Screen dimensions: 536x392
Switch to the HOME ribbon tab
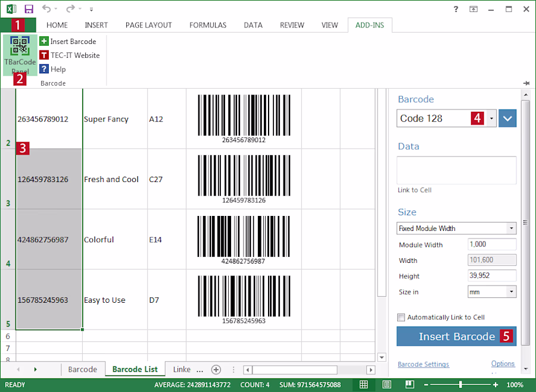click(x=57, y=25)
